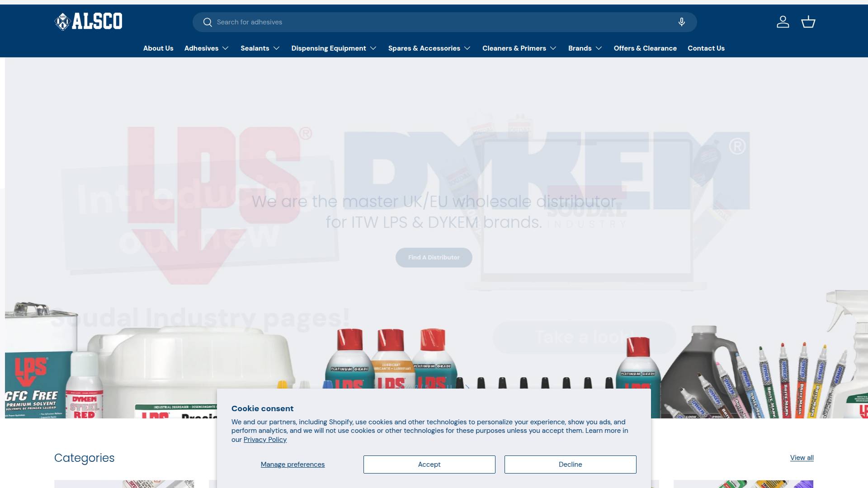This screenshot has height=488, width=868.
Task: Click in the Search for adhesives field
Action: click(443, 22)
